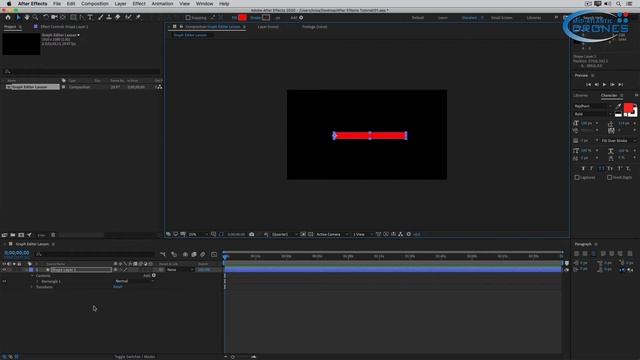Go to first frame in the Preview panel
The height and width of the screenshot is (360, 640).
pyautogui.click(x=588, y=84)
